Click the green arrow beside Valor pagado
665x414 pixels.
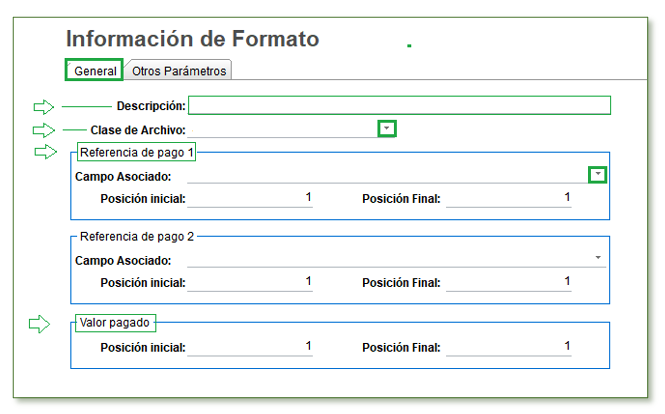coord(39,324)
